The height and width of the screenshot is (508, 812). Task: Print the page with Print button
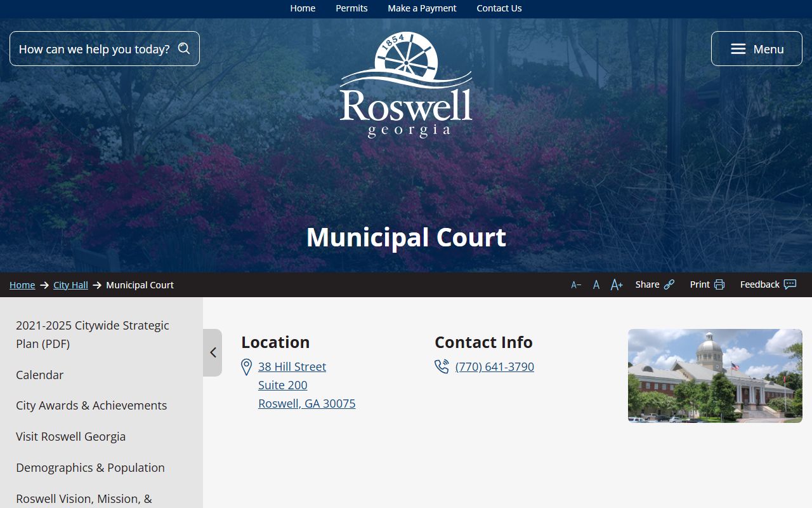tap(707, 284)
